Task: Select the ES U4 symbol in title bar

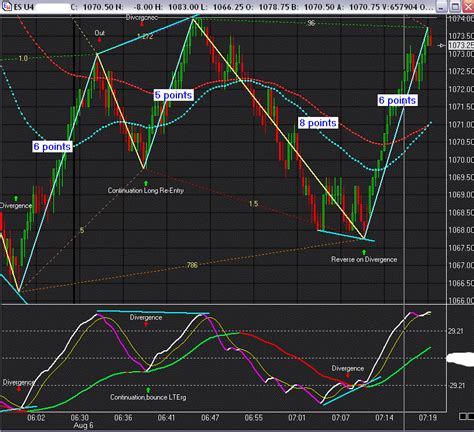Action: click(x=24, y=7)
